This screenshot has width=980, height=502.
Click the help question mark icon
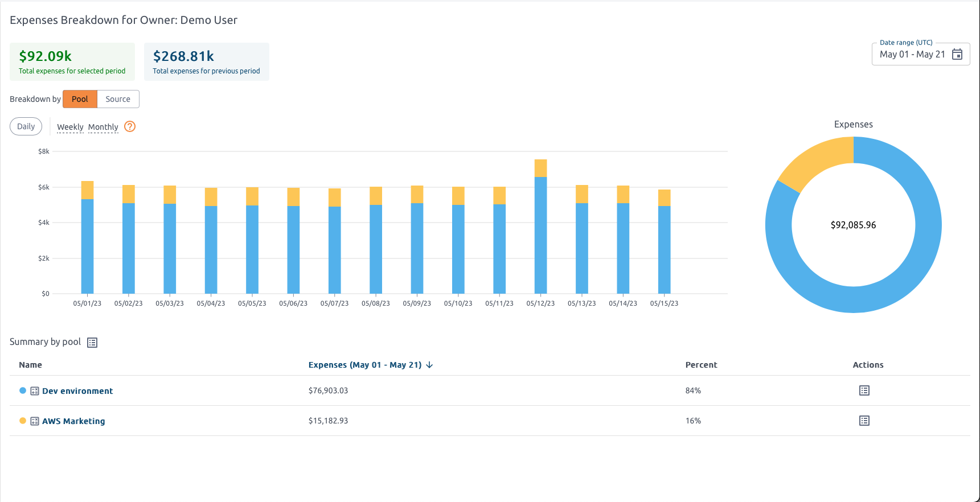point(130,126)
